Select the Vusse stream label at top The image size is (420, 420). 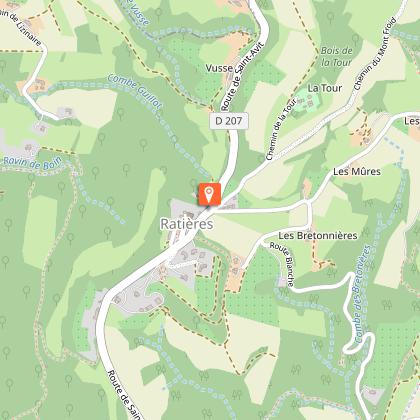tap(138, 13)
